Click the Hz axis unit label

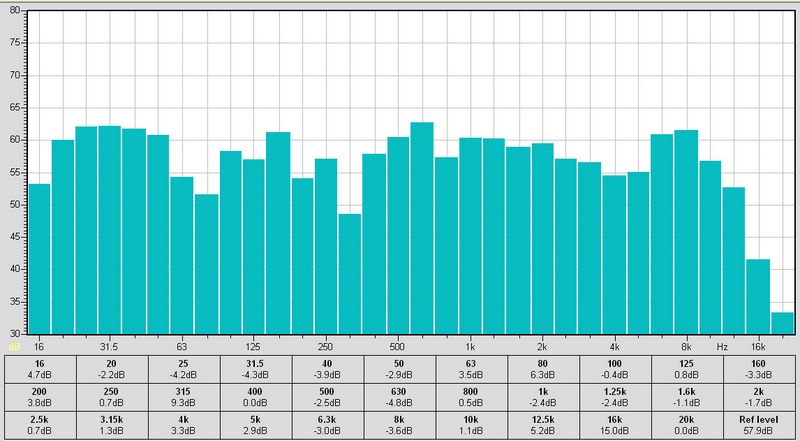pos(722,347)
